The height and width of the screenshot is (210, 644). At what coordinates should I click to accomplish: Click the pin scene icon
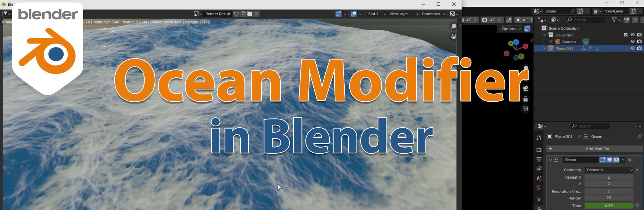click(x=573, y=11)
